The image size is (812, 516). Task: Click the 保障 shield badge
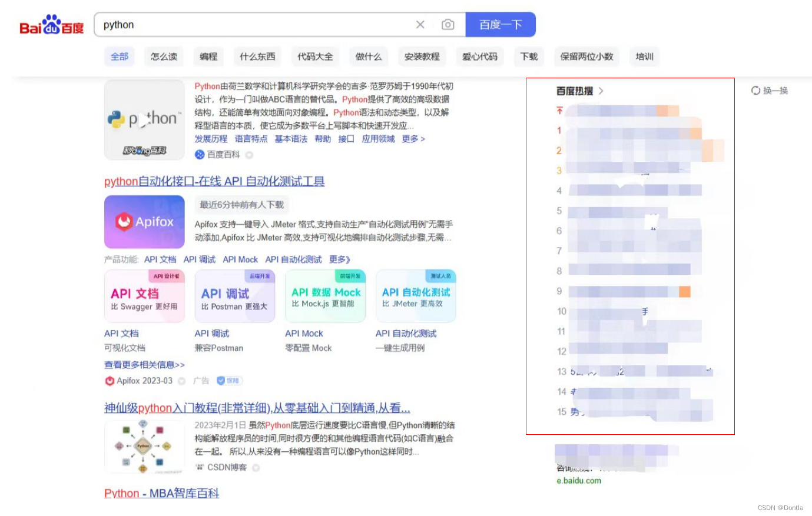click(229, 381)
